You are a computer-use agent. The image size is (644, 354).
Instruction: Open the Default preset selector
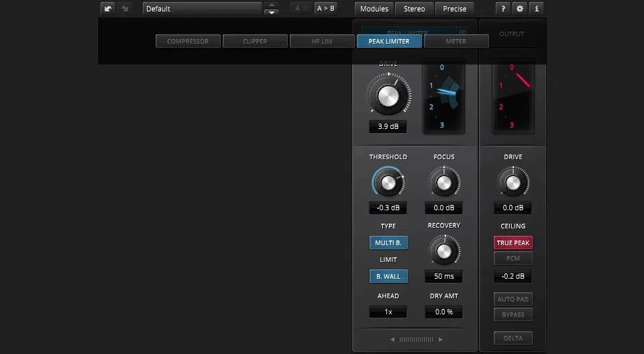[x=202, y=9]
